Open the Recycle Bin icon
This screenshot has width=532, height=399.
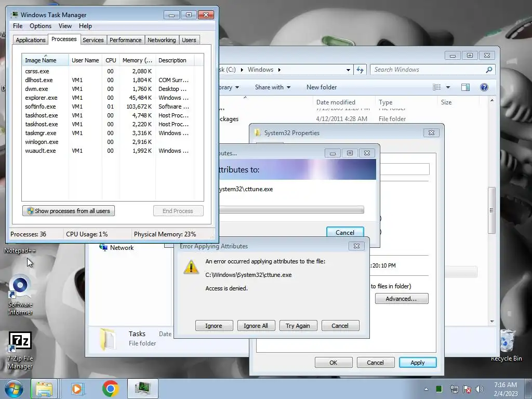click(506, 345)
